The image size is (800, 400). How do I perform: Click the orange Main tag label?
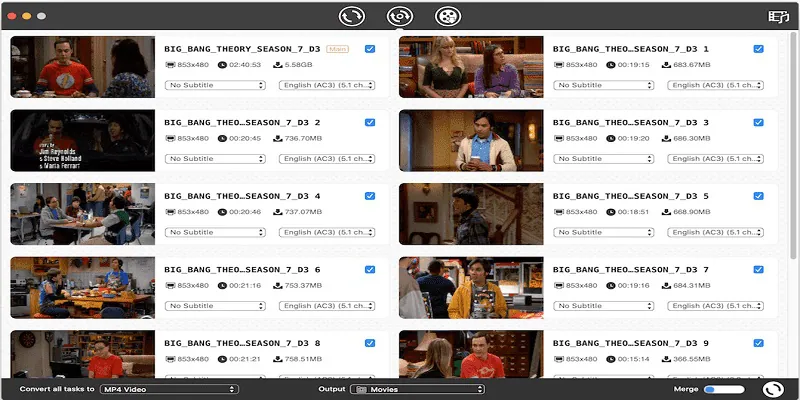tap(337, 49)
